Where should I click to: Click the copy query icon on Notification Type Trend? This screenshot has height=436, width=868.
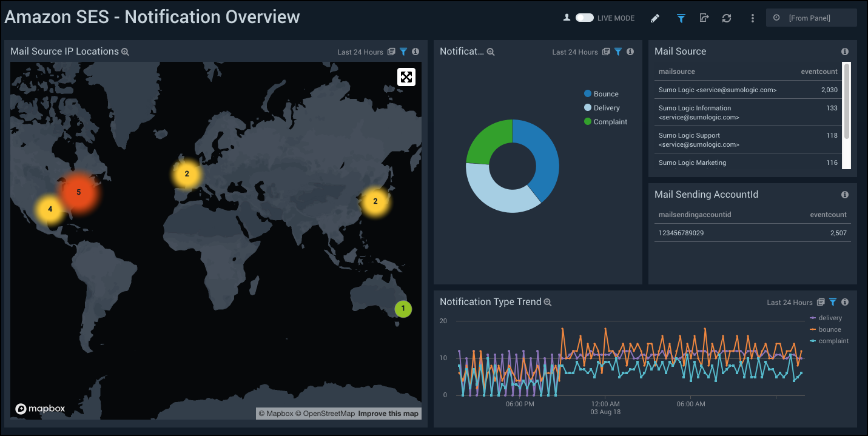click(821, 301)
